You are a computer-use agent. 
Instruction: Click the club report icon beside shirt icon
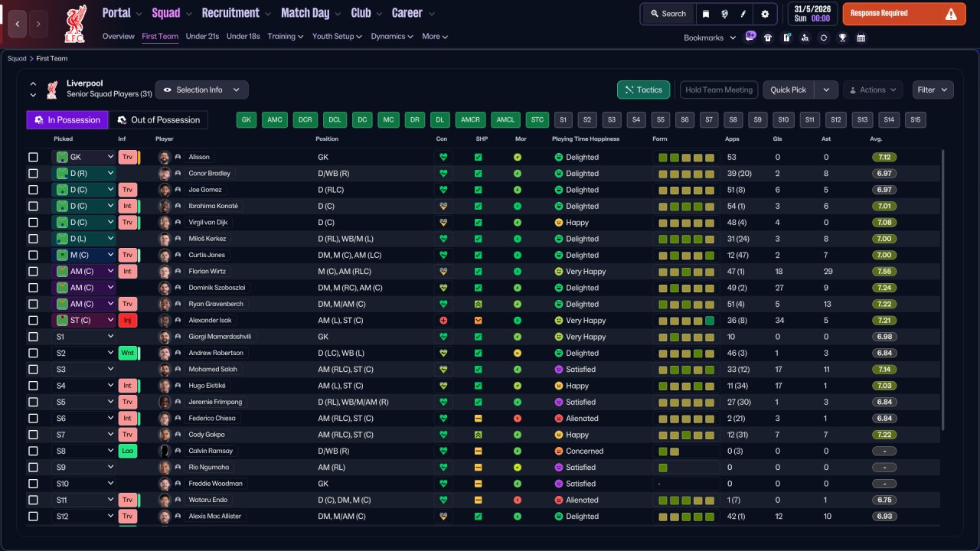786,37
